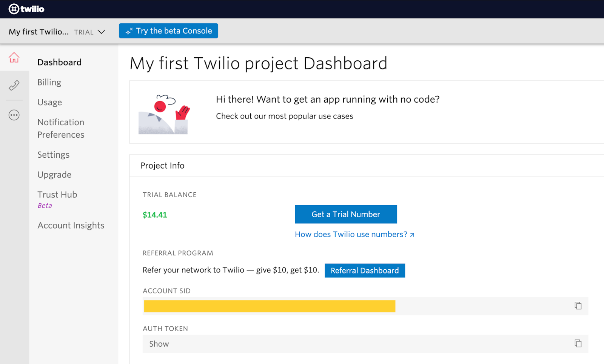
Task: Expand the project switcher chevron
Action: (101, 32)
